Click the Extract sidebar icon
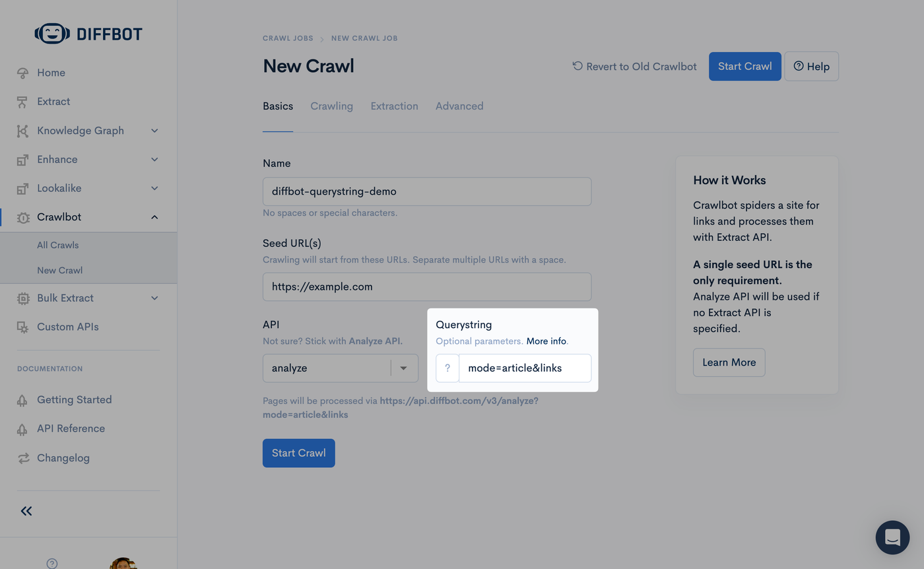The width and height of the screenshot is (924, 569). 23,102
